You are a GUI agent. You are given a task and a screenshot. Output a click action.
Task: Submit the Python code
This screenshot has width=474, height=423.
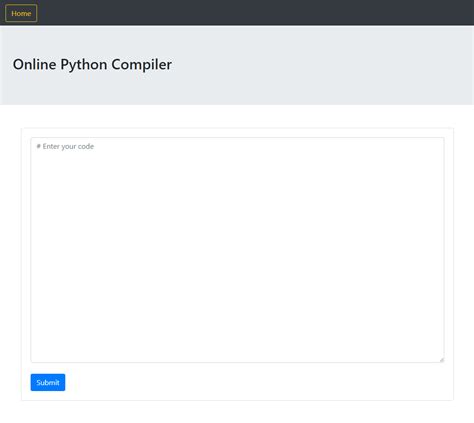click(x=48, y=382)
